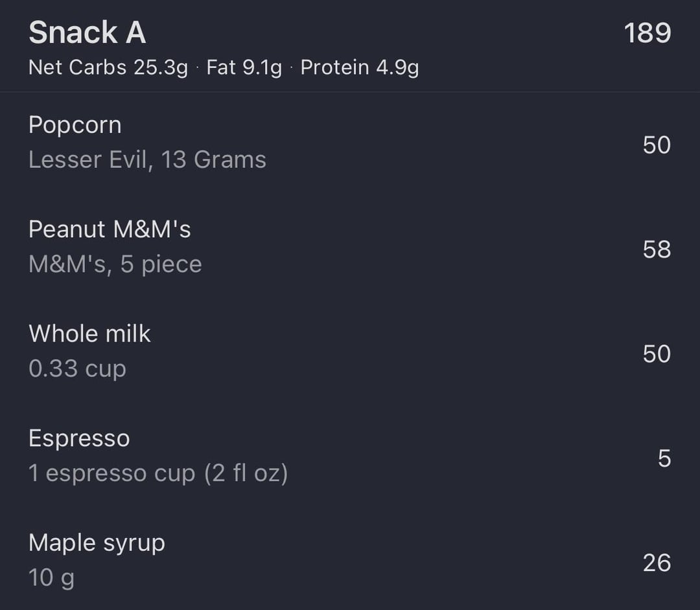Tap the Lesser Evil, 13 Grams serving text

point(147,159)
